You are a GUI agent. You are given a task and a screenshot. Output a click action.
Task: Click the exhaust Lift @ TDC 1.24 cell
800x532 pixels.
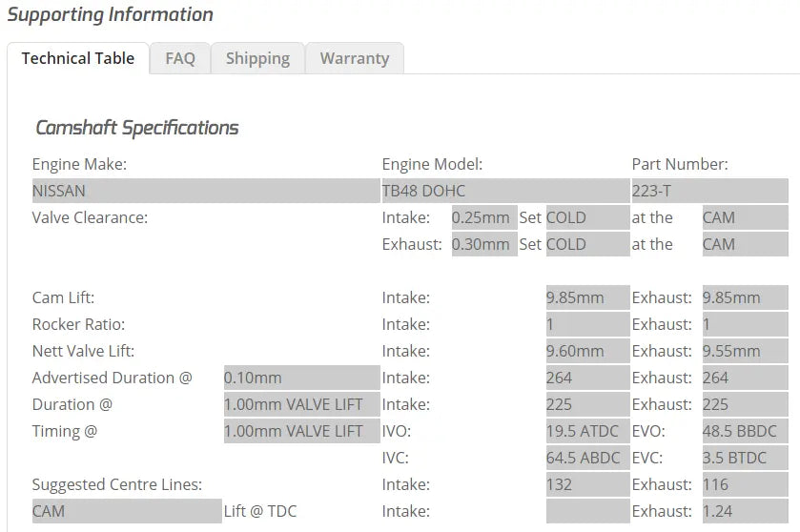pyautogui.click(x=745, y=511)
